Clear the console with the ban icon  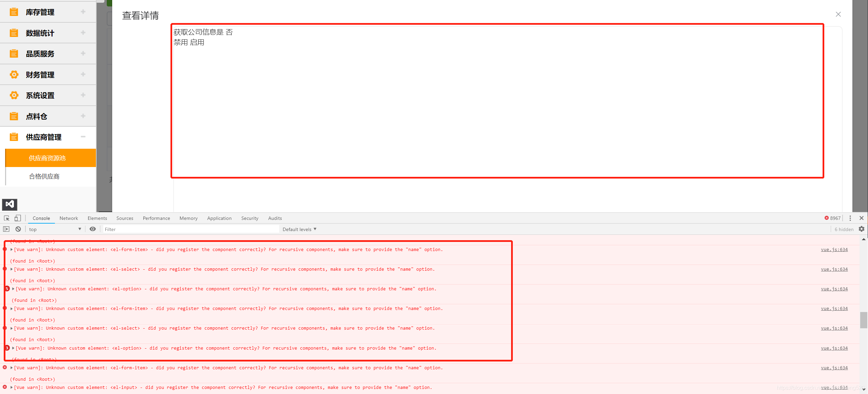point(18,229)
